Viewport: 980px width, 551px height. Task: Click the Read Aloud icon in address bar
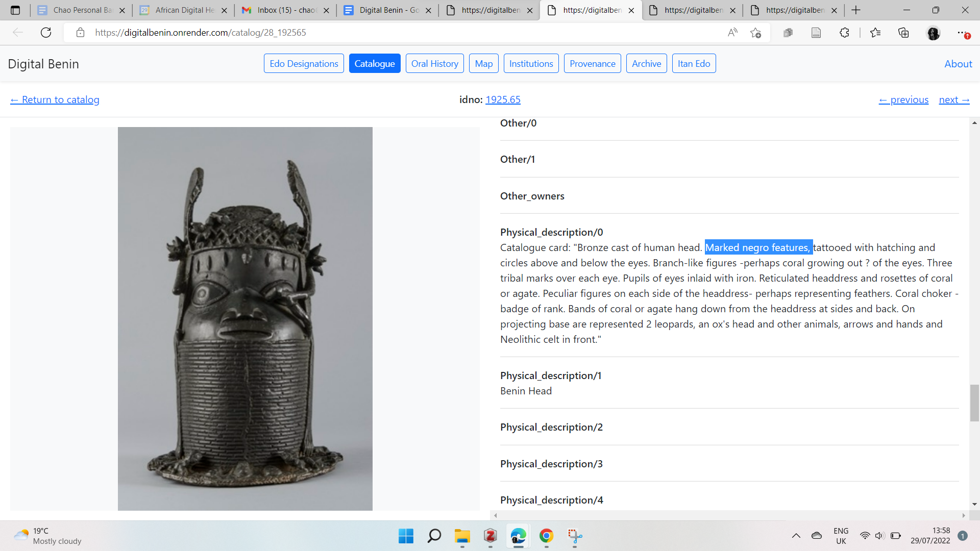732,33
